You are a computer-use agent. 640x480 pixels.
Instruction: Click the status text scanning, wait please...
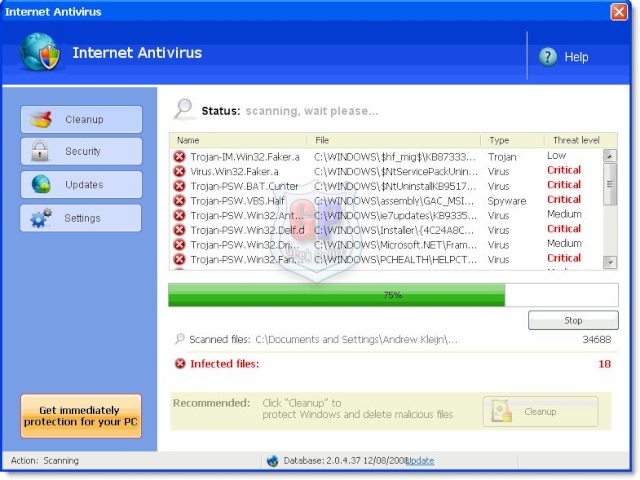click(312, 111)
